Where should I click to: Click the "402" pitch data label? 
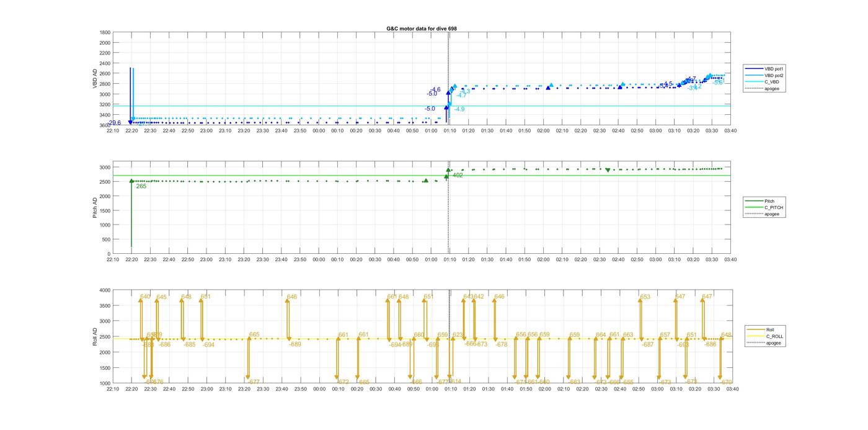coord(458,176)
